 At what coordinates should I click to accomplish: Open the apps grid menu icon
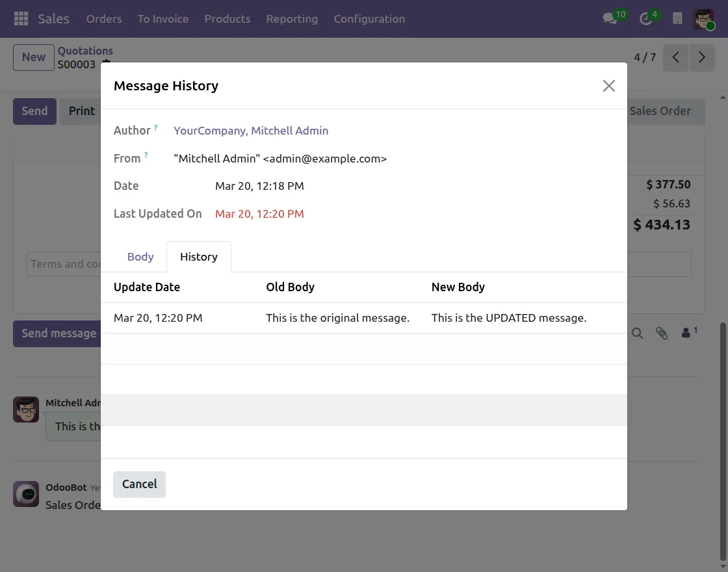pyautogui.click(x=21, y=19)
